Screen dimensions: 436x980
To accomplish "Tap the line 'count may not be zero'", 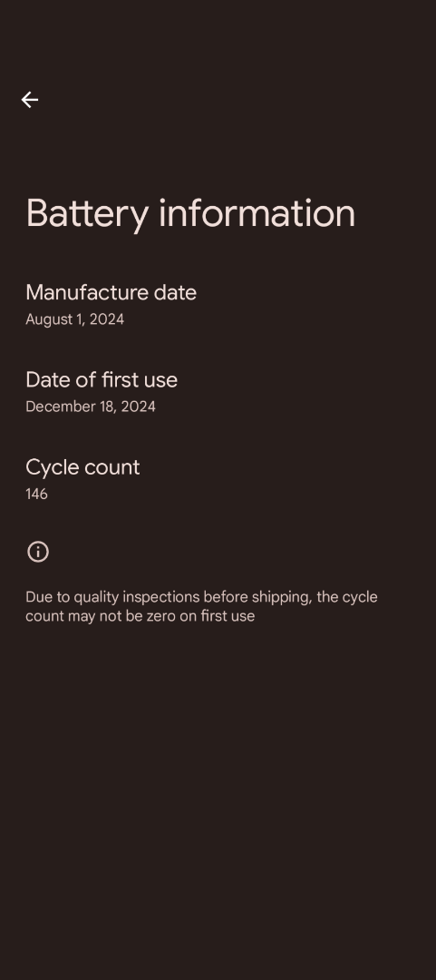I will (140, 616).
